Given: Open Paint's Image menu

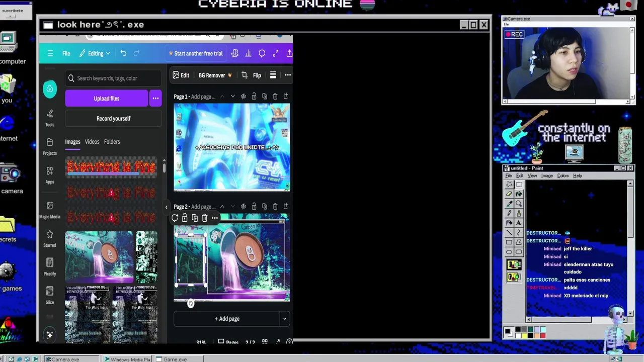Looking at the screenshot, I should [x=547, y=176].
